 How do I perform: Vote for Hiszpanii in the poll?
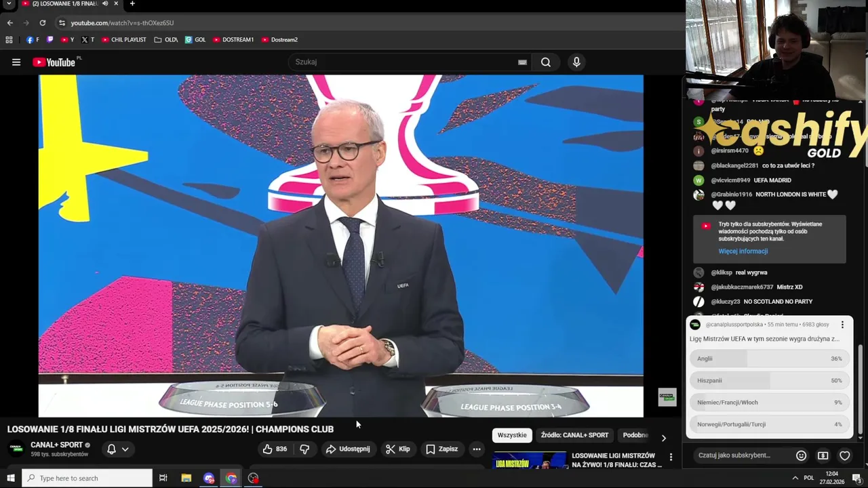770,380
